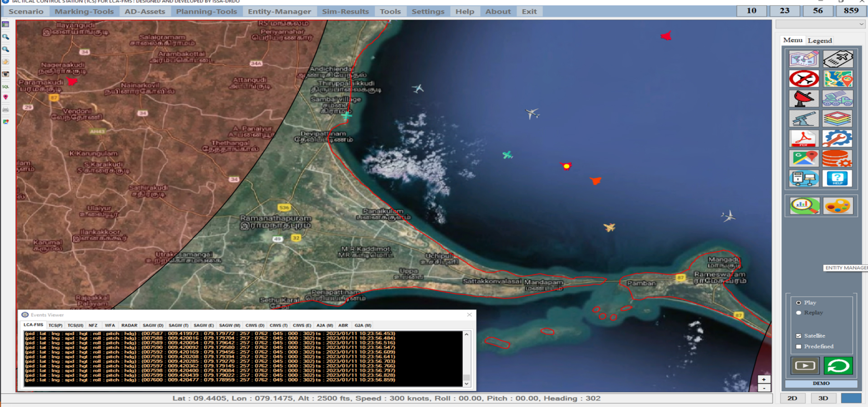Switch to 2D map view

click(792, 398)
